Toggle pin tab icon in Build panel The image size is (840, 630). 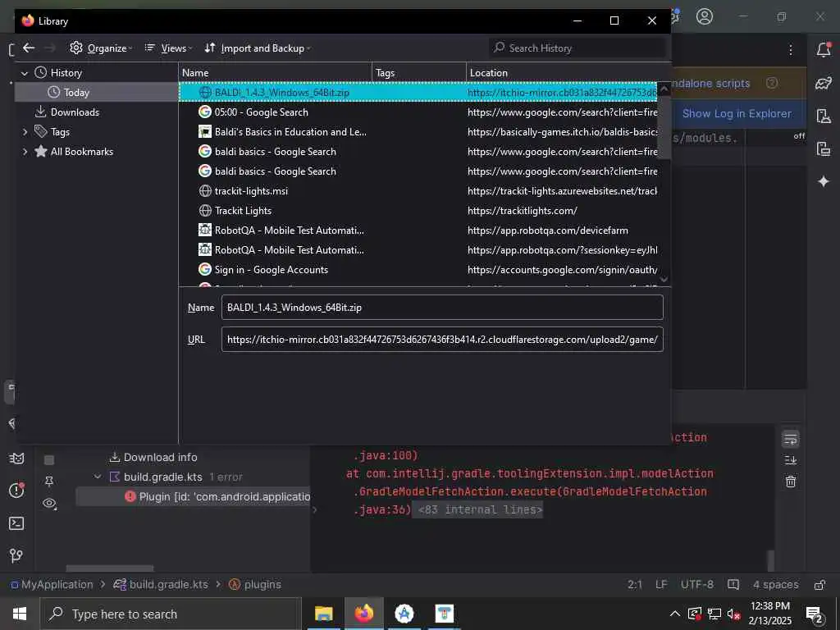[x=48, y=481]
